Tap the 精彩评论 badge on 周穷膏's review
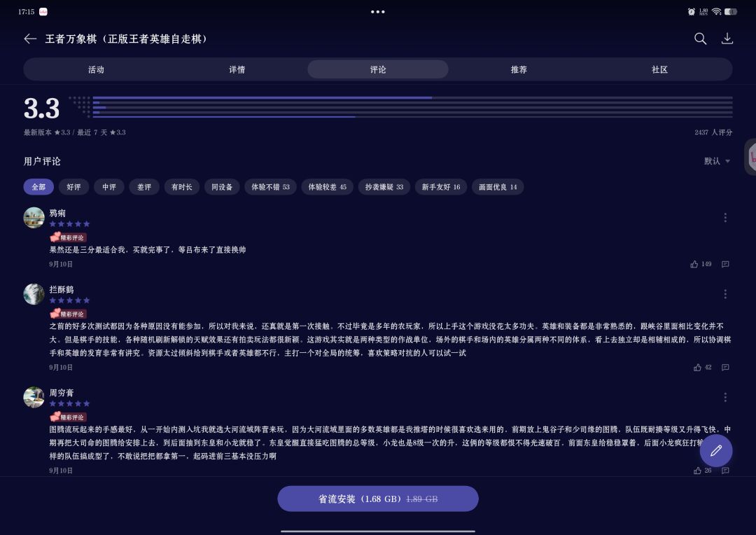756x535 pixels. click(68, 417)
